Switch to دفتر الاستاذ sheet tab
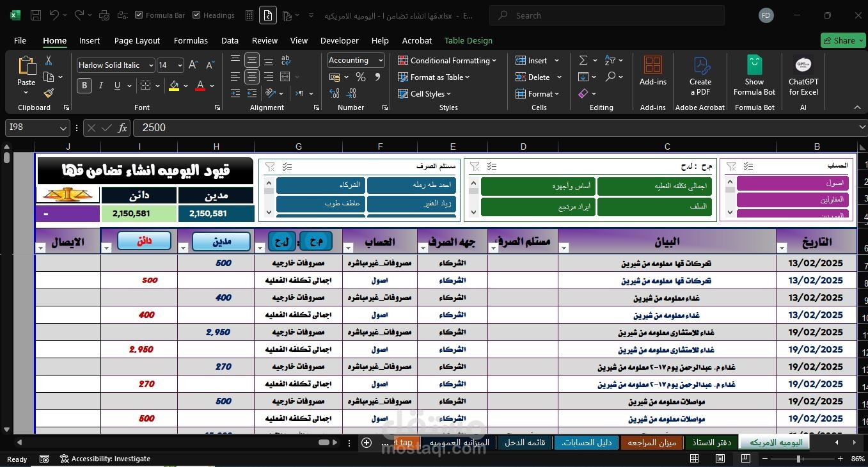Screen dimensions: 868x467 coord(711,442)
